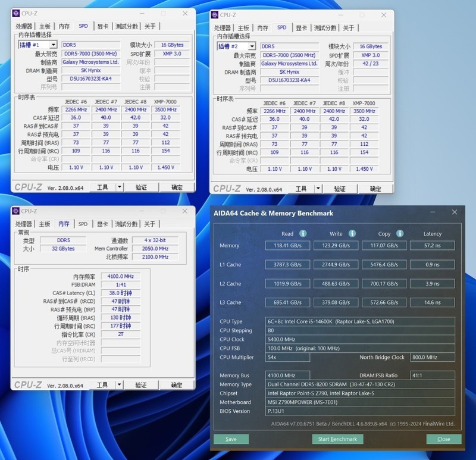
Task: Click the Save button in AIDA64
Action: [232, 439]
